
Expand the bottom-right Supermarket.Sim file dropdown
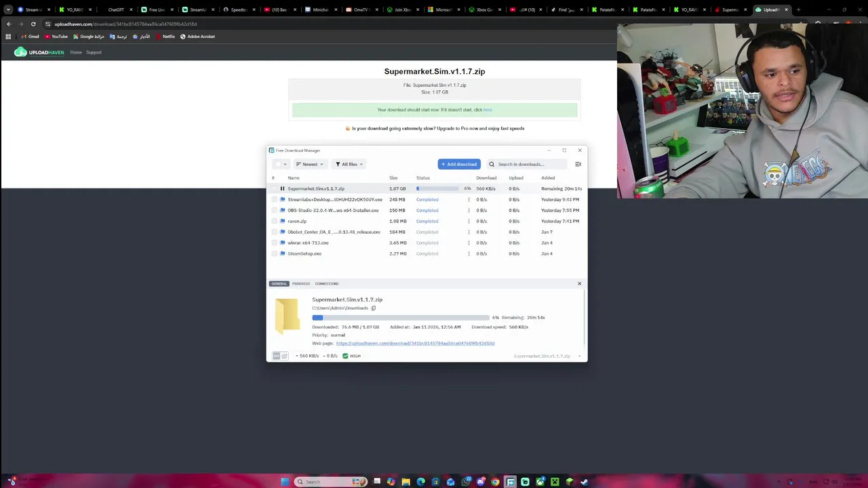[x=579, y=356]
